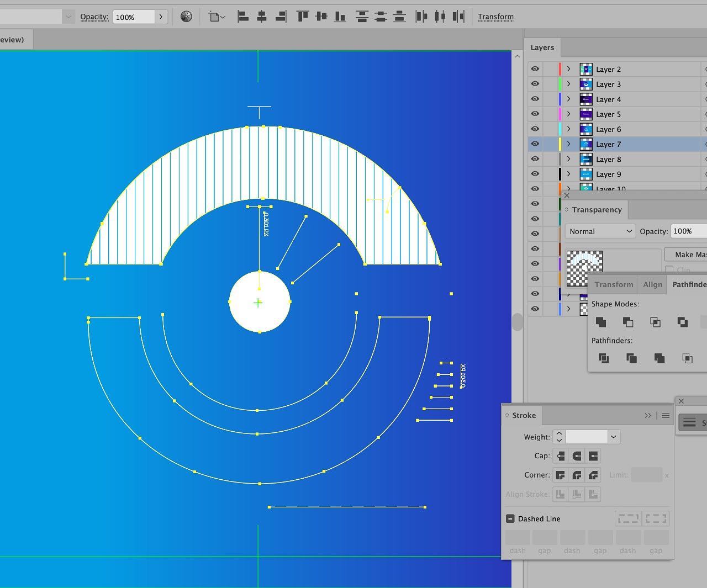
Task: Select Projecting Cap stroke option
Action: coord(593,456)
